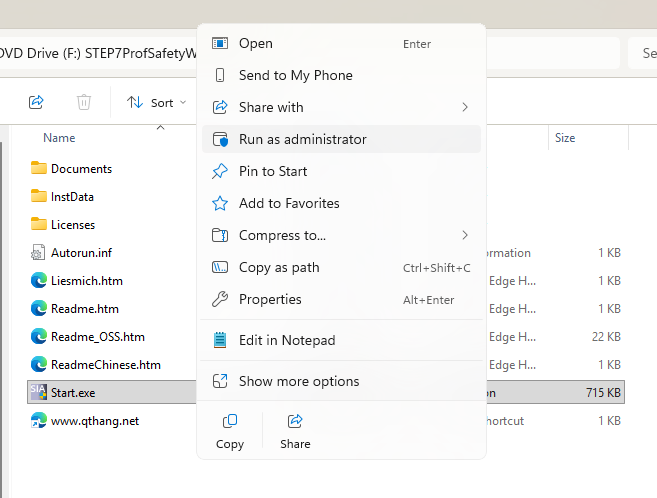Click the www.qthang.net shortcut icon
This screenshot has width=657, height=498.
[39, 421]
